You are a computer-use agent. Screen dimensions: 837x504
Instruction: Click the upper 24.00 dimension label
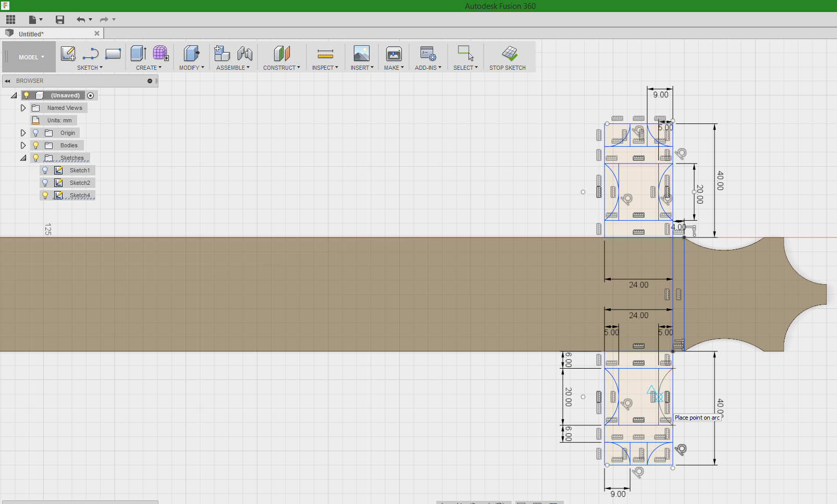coord(638,285)
